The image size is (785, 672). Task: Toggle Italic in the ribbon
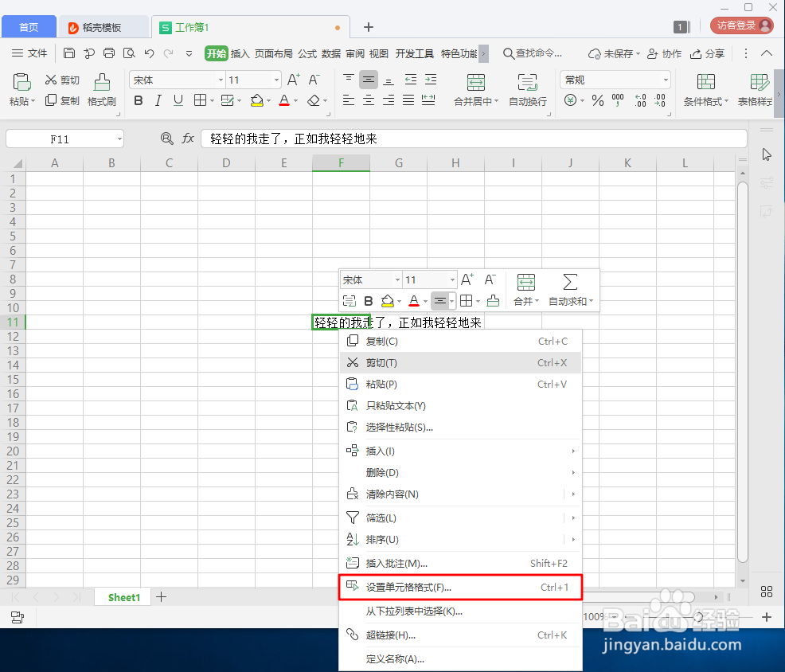[x=158, y=100]
